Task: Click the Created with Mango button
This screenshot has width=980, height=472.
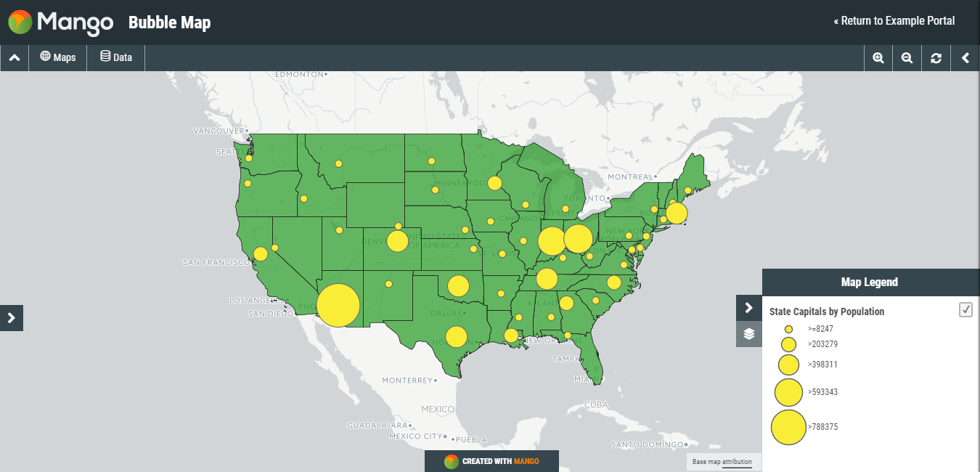Action: [491, 461]
